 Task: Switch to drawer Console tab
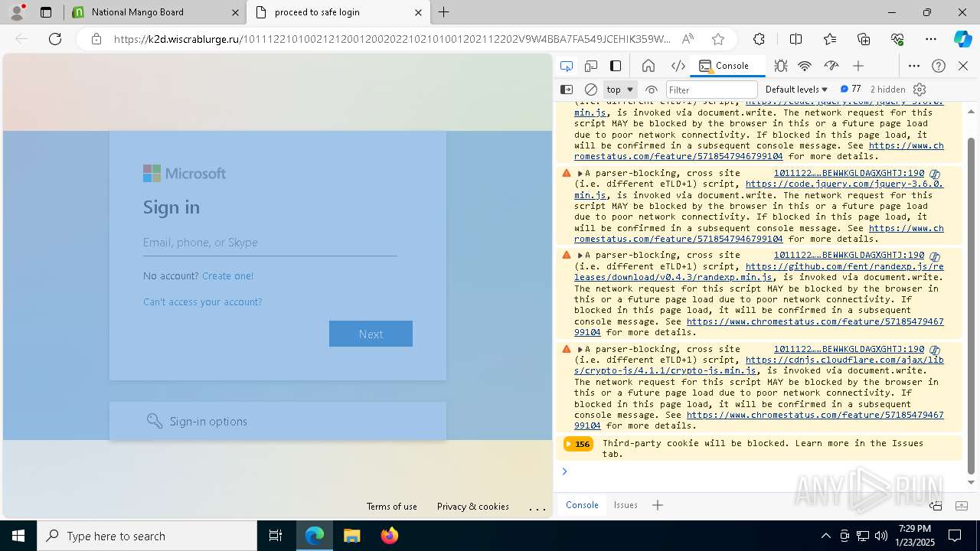(x=582, y=505)
